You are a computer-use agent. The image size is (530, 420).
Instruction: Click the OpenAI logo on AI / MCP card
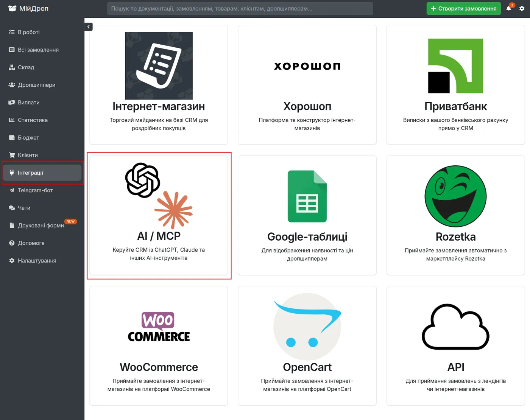click(x=142, y=180)
